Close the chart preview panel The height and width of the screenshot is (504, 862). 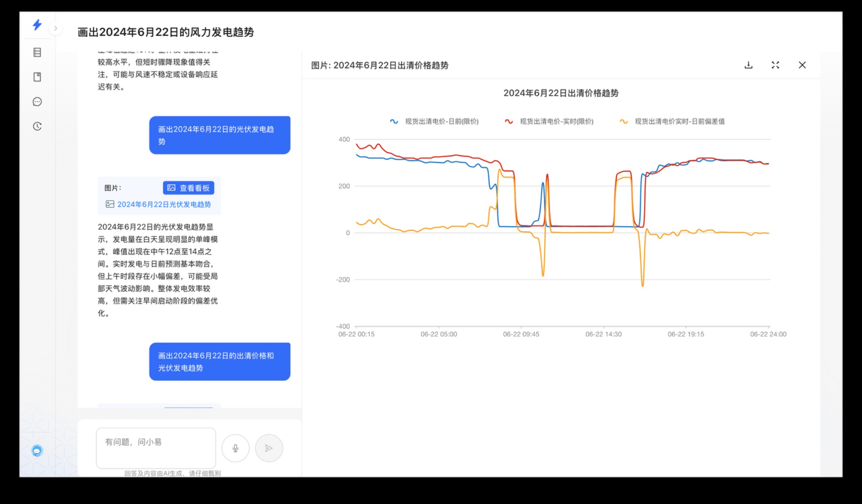tap(802, 65)
